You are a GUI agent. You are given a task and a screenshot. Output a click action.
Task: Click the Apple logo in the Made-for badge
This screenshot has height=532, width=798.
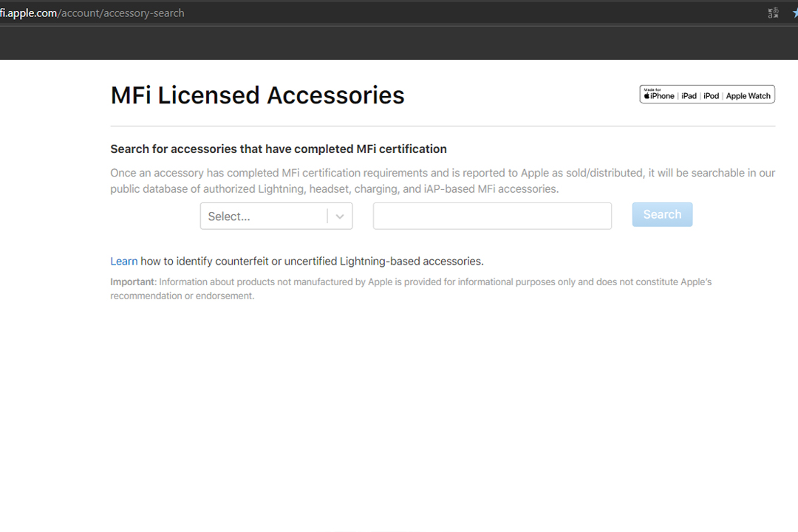point(646,96)
